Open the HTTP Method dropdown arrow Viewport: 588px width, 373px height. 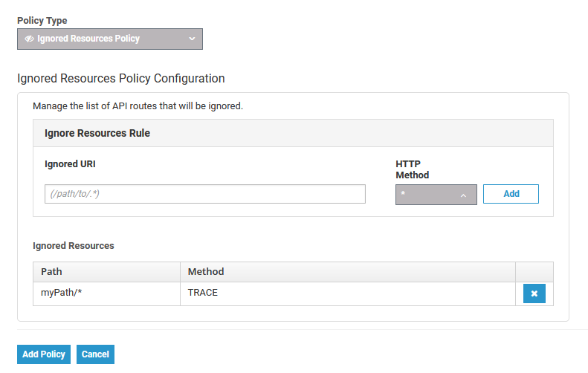[463, 195]
